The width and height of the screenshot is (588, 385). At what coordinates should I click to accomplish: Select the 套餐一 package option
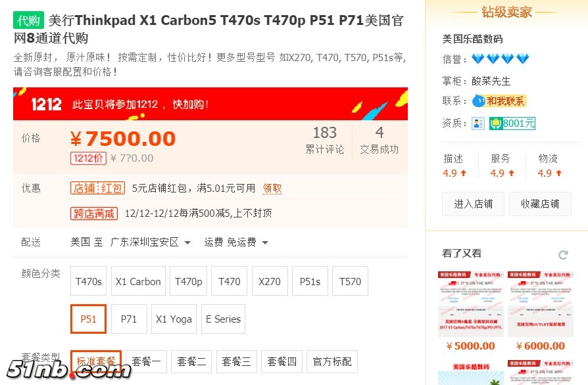[x=146, y=361]
